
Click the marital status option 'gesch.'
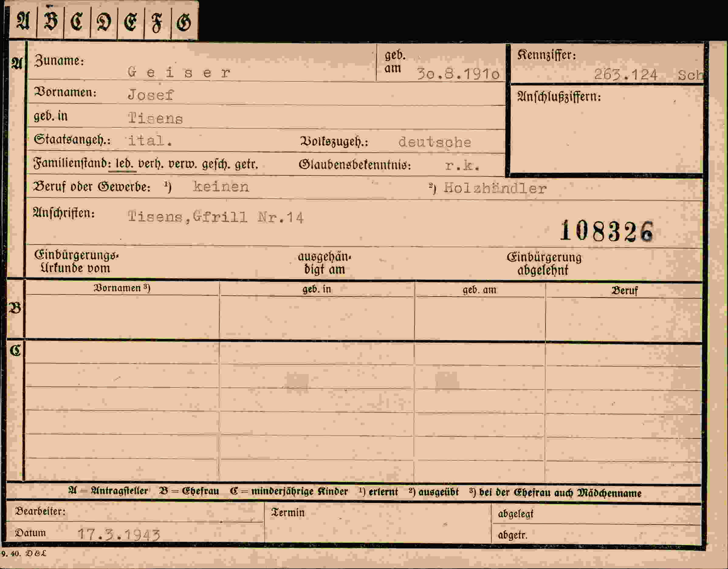tap(216, 165)
